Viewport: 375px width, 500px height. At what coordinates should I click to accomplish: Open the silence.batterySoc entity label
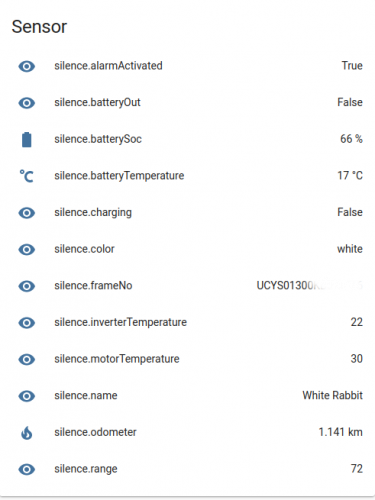point(98,139)
